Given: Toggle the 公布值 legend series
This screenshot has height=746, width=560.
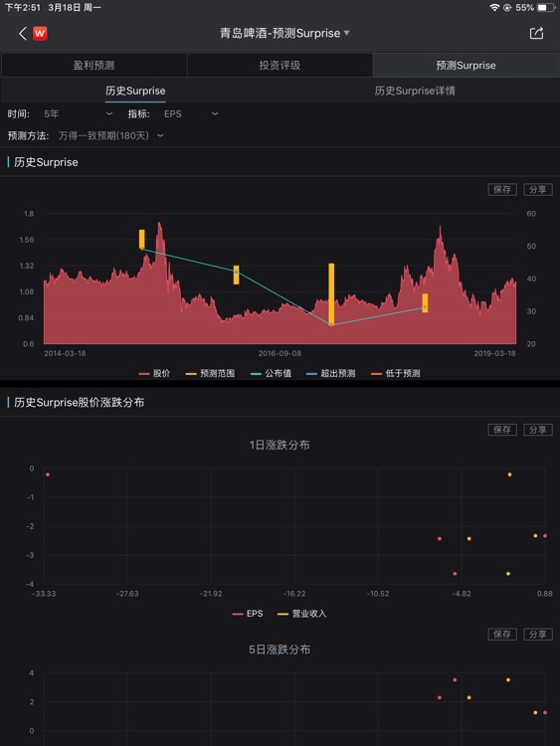Looking at the screenshot, I should pos(271,373).
